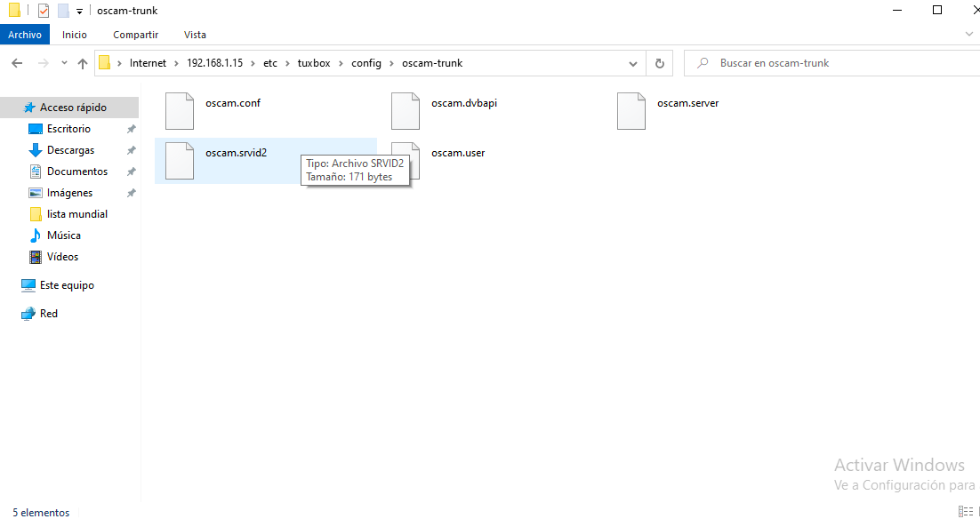Open the Archivo menu tab
Viewport: 980px width, 519px height.
[x=25, y=35]
